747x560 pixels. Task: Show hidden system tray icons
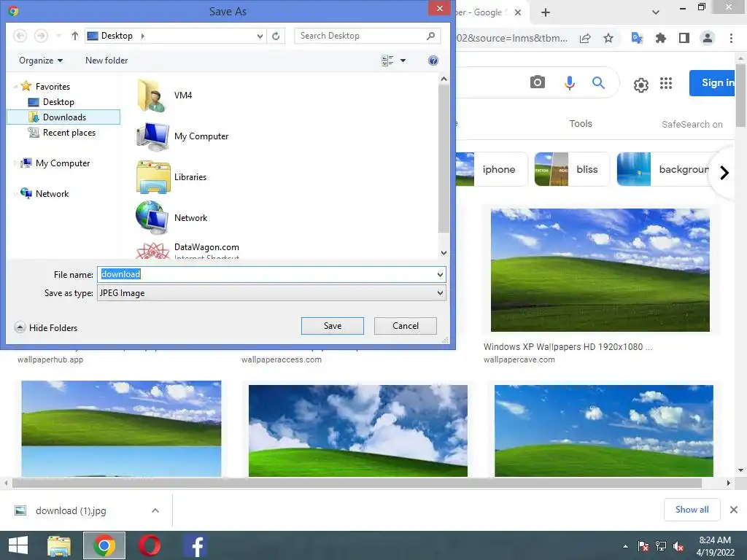pos(625,546)
